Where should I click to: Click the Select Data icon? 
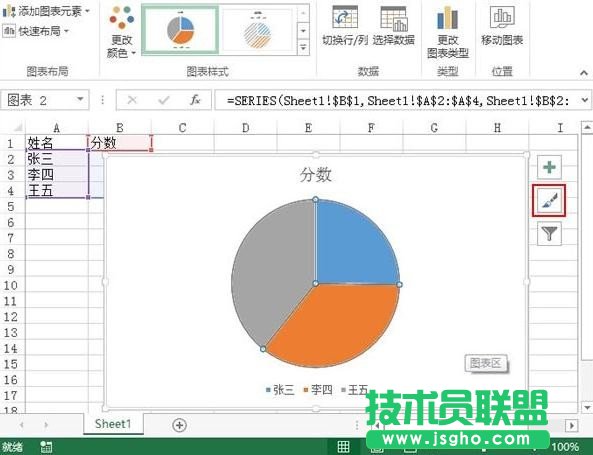click(394, 18)
